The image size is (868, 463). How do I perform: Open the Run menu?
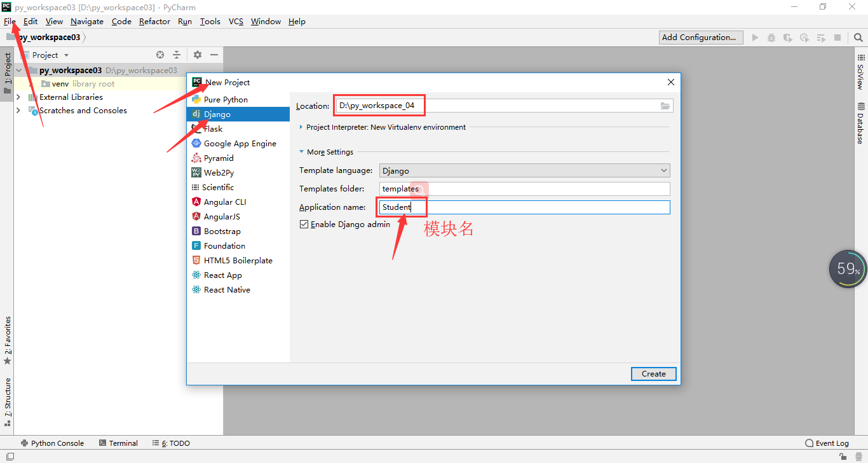coord(185,22)
